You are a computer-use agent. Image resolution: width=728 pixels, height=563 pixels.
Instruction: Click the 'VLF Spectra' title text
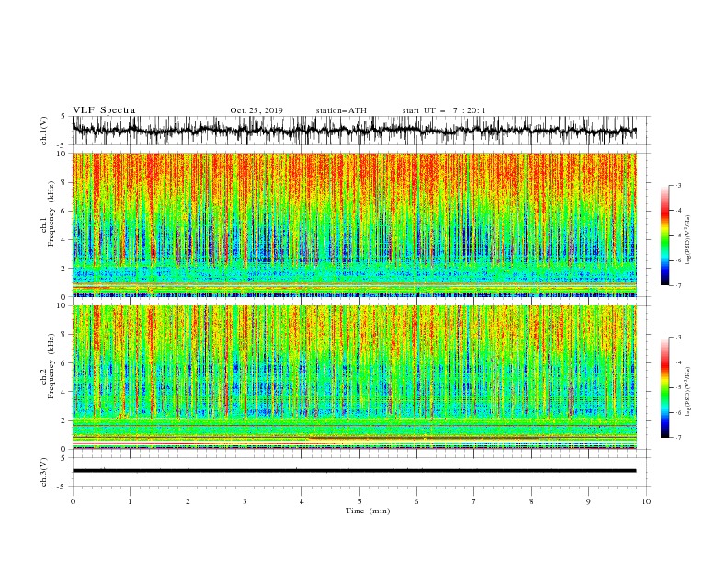pos(104,110)
